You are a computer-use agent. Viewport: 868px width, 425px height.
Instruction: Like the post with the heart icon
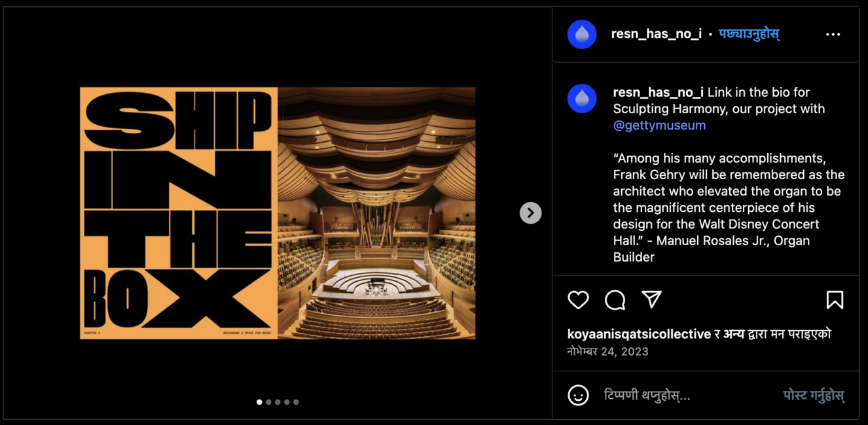(578, 300)
